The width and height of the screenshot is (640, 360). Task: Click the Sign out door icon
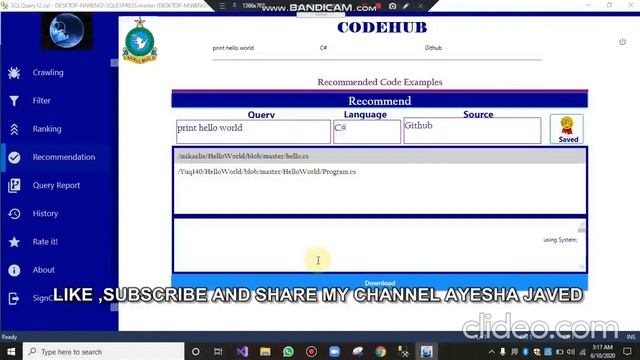(13, 298)
